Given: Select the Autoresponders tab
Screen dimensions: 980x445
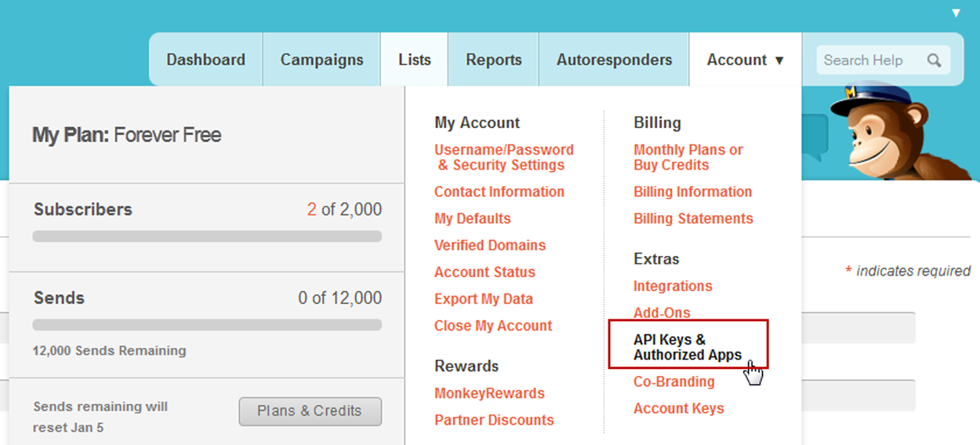Looking at the screenshot, I should (614, 60).
